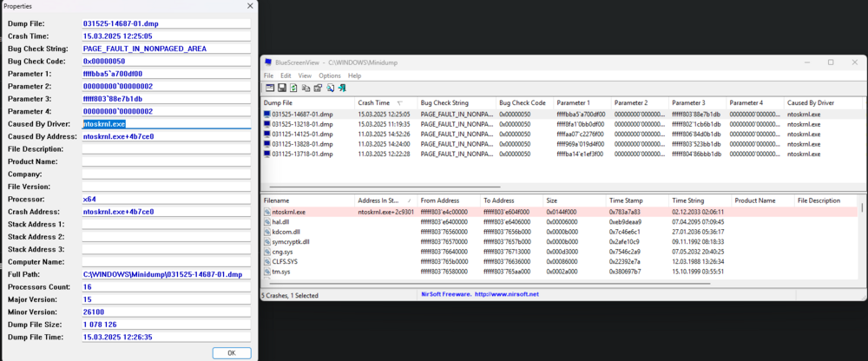This screenshot has height=361, width=868.
Task: Click '5 Crashes, 1 Selected' in the status bar
Action: [x=290, y=296]
